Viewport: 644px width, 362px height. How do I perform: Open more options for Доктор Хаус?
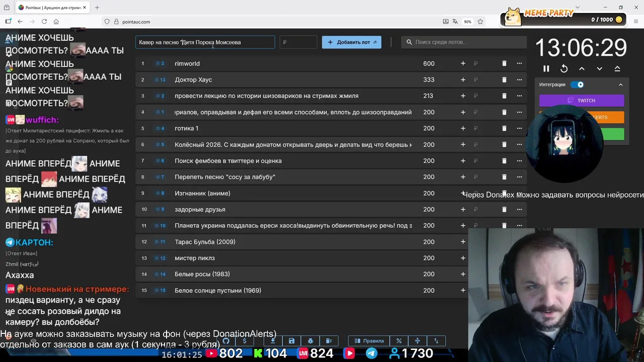(519, 79)
